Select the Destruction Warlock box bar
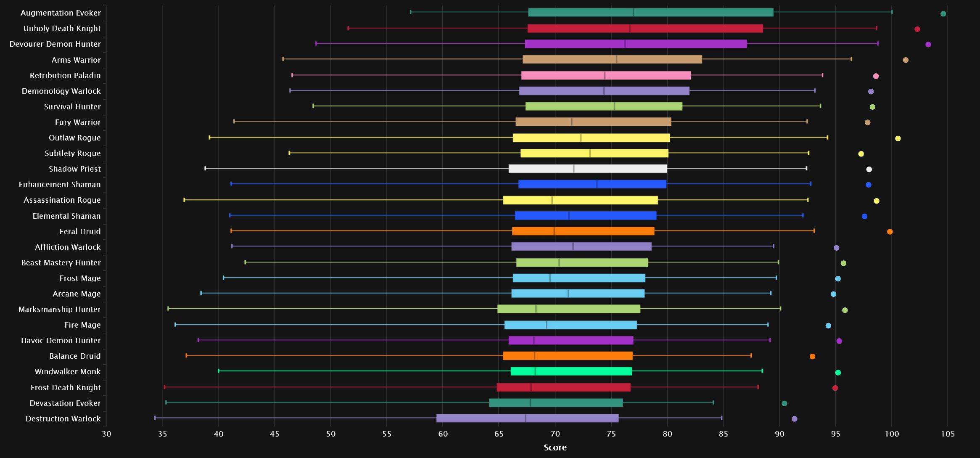The width and height of the screenshot is (980, 458). pos(528,418)
